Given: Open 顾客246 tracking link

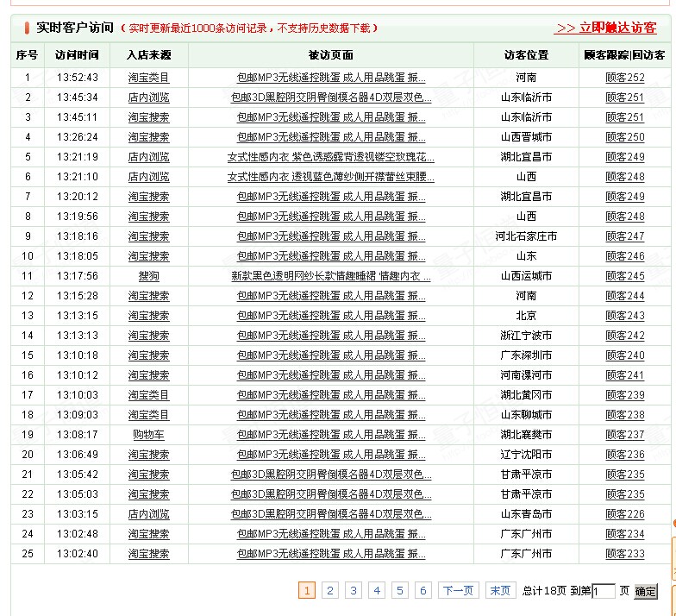Looking at the screenshot, I should point(625,256).
